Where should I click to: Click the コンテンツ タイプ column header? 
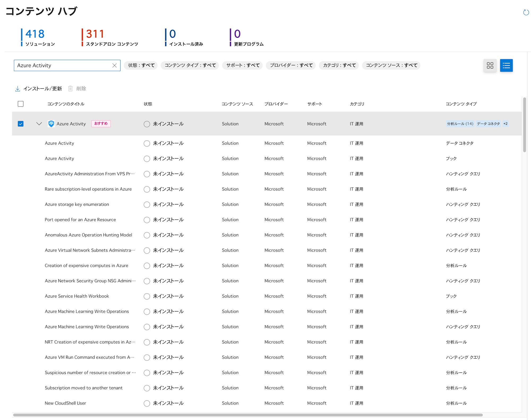[461, 104]
